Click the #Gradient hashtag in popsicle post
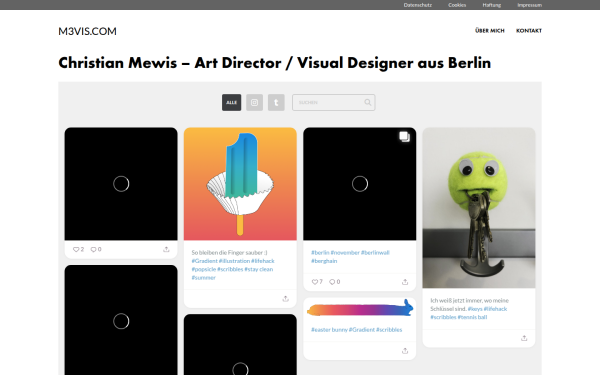600x375 pixels. pyautogui.click(x=204, y=261)
